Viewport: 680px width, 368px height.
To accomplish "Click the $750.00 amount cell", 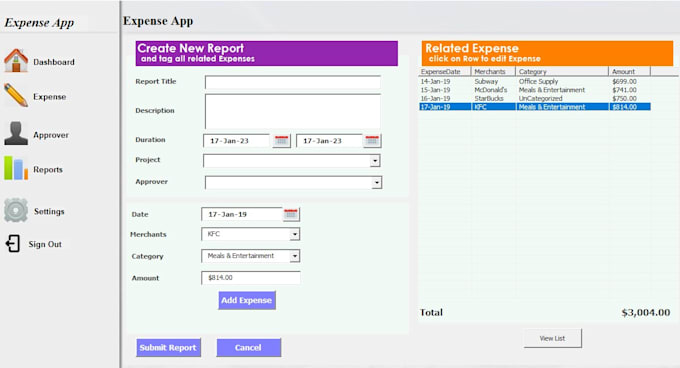I will pyautogui.click(x=624, y=98).
